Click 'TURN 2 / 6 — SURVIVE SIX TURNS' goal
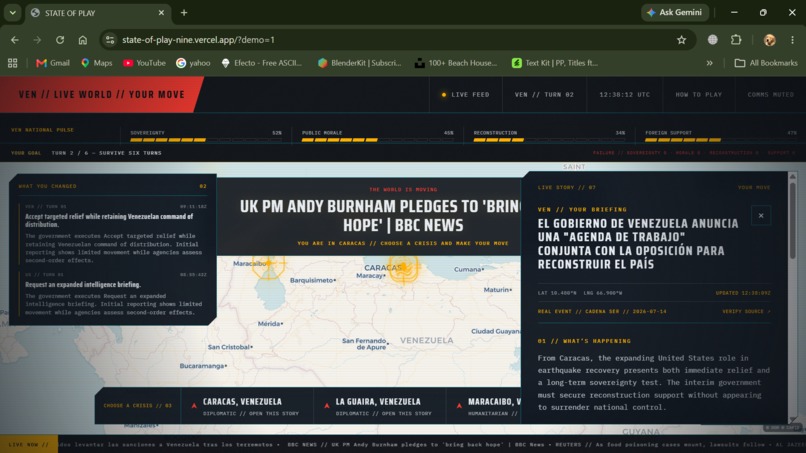Viewport: 806px width, 453px height. [106, 153]
